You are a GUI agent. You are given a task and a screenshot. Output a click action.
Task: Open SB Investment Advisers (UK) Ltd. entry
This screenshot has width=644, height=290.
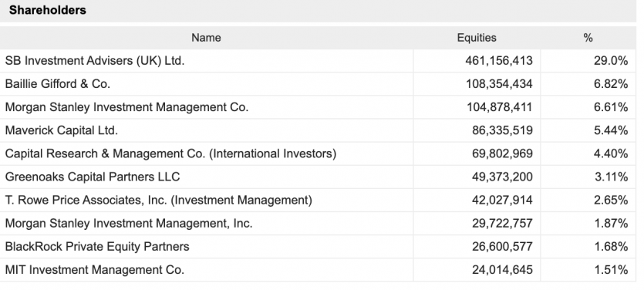point(95,61)
